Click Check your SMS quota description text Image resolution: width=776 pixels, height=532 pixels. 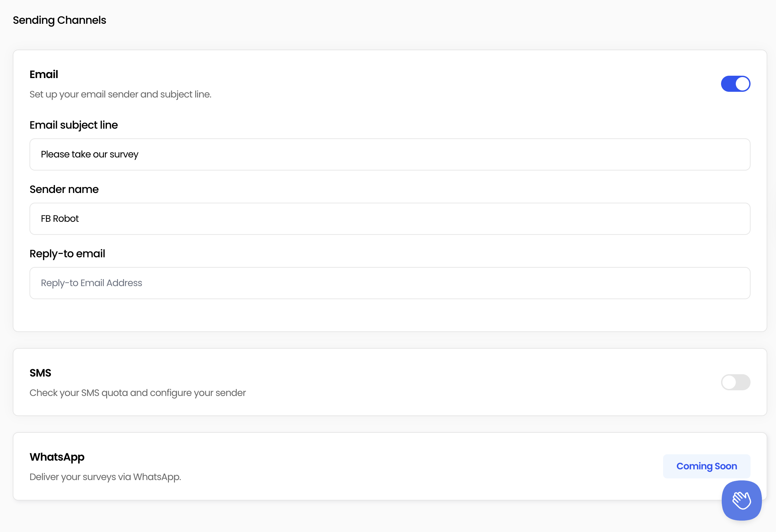137,392
